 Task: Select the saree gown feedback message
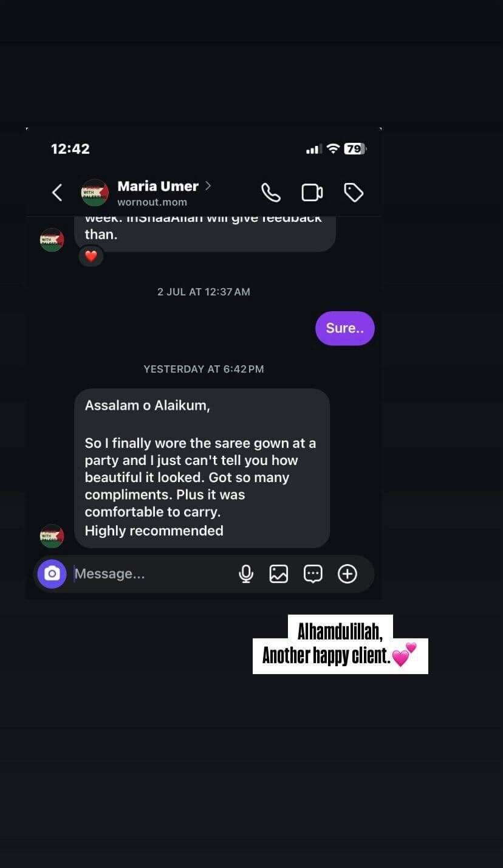[x=202, y=468]
